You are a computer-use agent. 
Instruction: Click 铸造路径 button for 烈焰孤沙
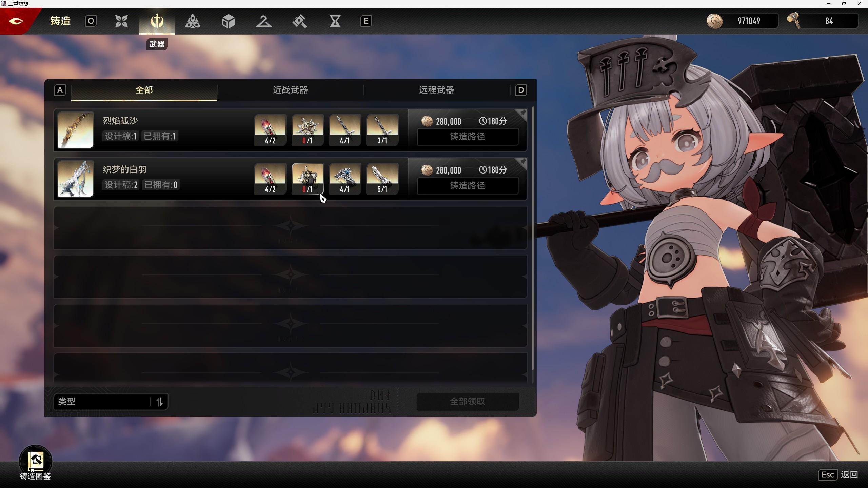(x=467, y=137)
